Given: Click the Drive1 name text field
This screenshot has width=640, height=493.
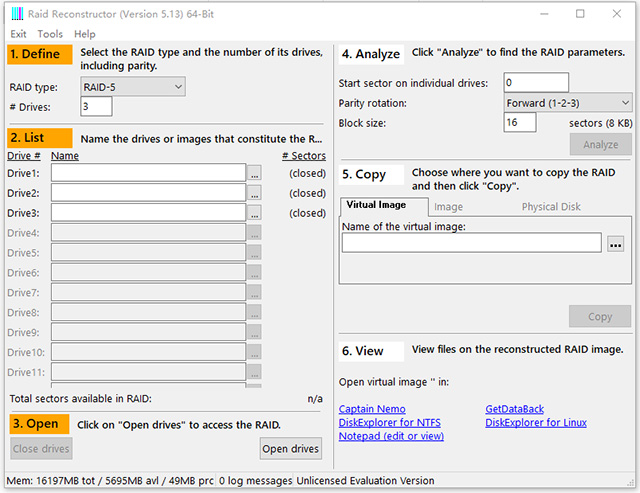Looking at the screenshot, I should (x=148, y=174).
